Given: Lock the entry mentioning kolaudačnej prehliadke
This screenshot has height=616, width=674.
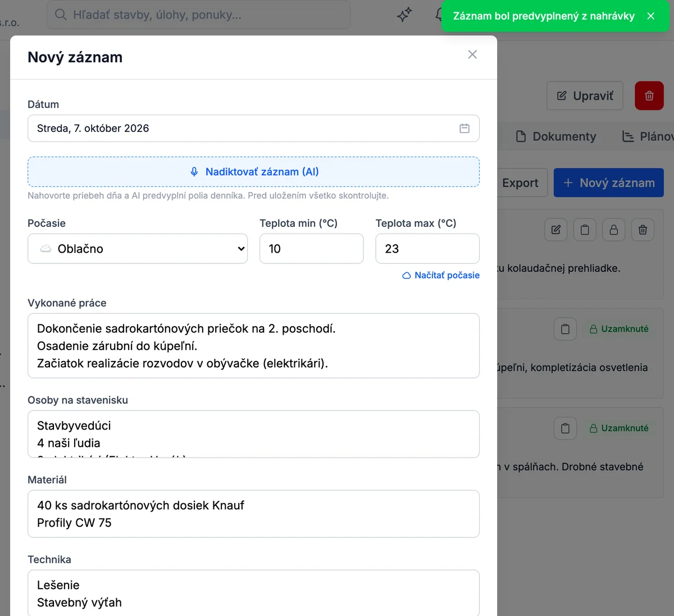Looking at the screenshot, I should 614,230.
